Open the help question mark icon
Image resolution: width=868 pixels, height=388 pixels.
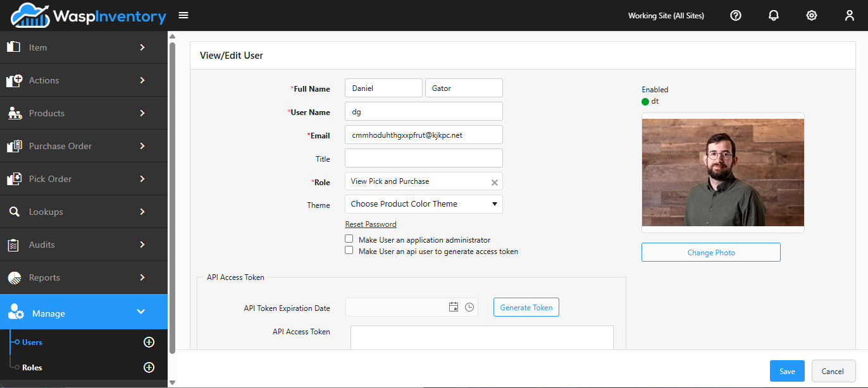[x=736, y=15]
